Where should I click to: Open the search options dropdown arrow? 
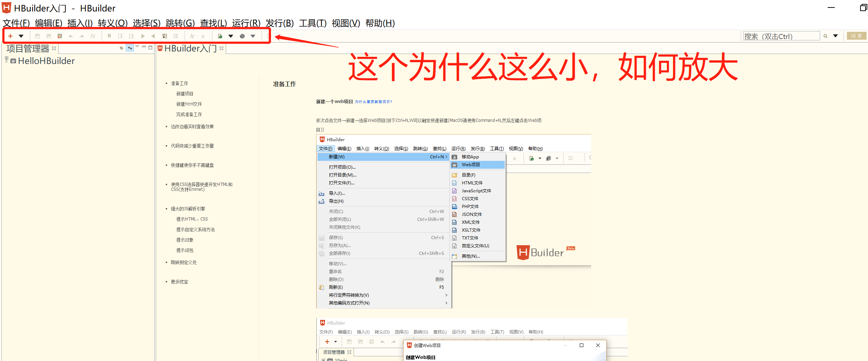point(835,36)
